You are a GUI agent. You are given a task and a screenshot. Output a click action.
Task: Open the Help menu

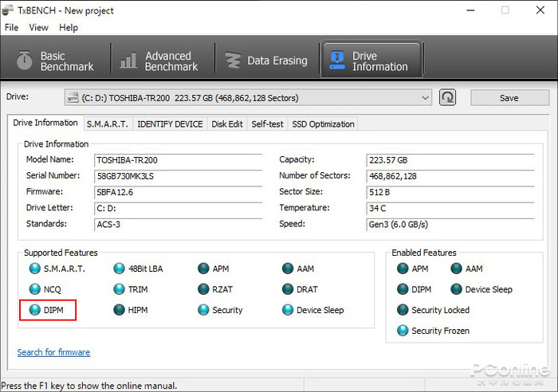[x=69, y=27]
